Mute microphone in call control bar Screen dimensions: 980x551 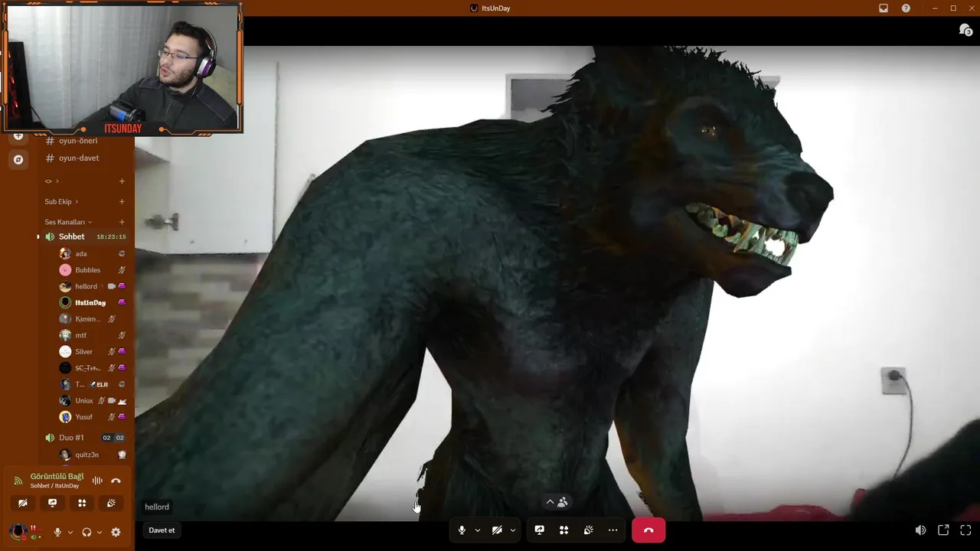tap(462, 530)
